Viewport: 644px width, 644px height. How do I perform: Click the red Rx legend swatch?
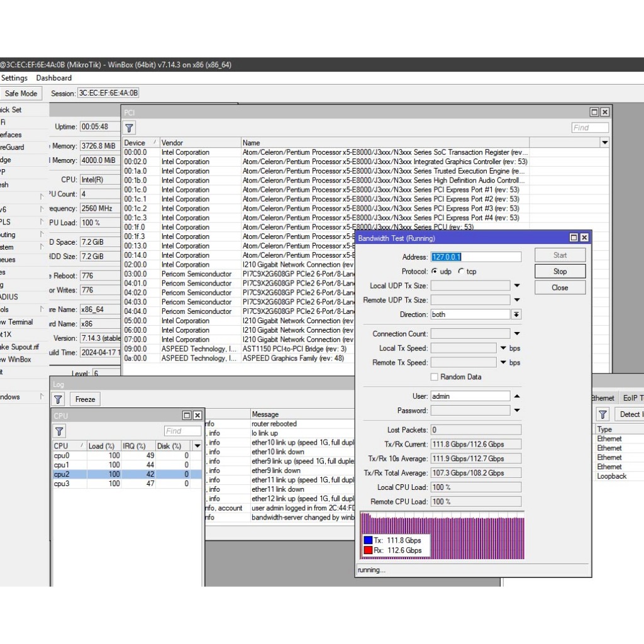[368, 550]
